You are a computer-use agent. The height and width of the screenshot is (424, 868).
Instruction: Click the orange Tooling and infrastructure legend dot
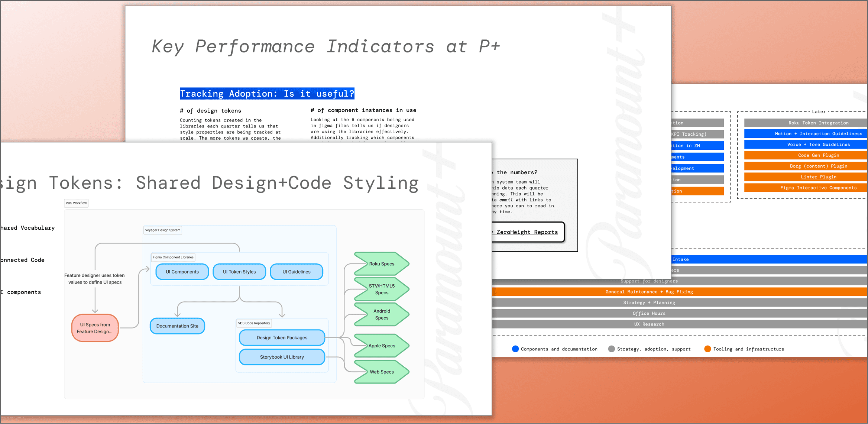tap(707, 349)
